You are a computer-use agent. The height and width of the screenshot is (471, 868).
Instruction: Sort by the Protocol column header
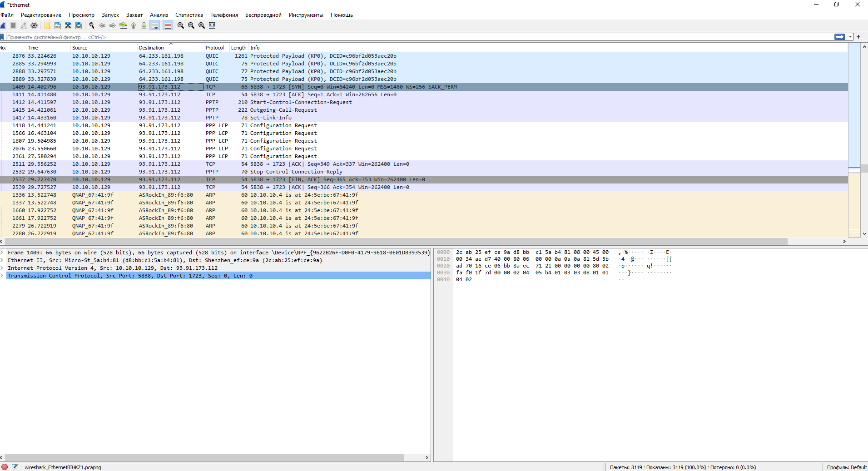coord(215,48)
